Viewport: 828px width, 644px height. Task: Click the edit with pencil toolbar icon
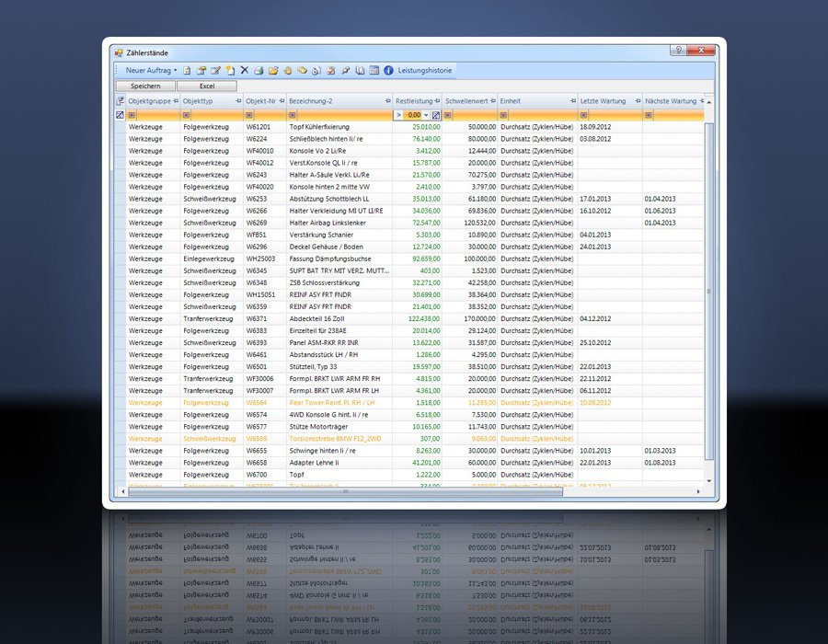[x=215, y=70]
